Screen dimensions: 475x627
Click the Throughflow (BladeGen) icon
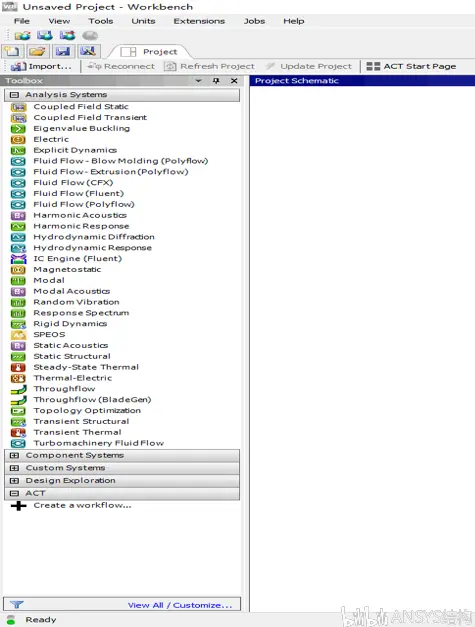[18, 400]
